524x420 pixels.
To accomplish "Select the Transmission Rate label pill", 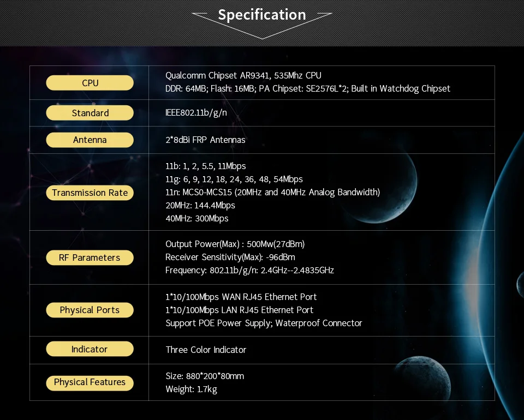I will tap(90, 193).
